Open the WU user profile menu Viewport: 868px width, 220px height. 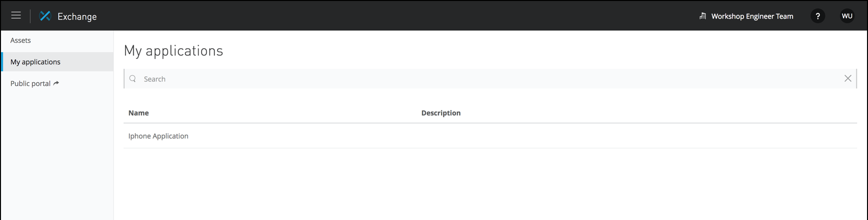847,16
